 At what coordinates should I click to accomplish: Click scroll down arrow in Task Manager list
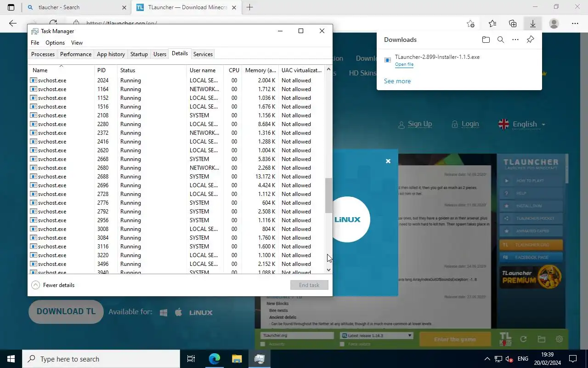(x=328, y=270)
